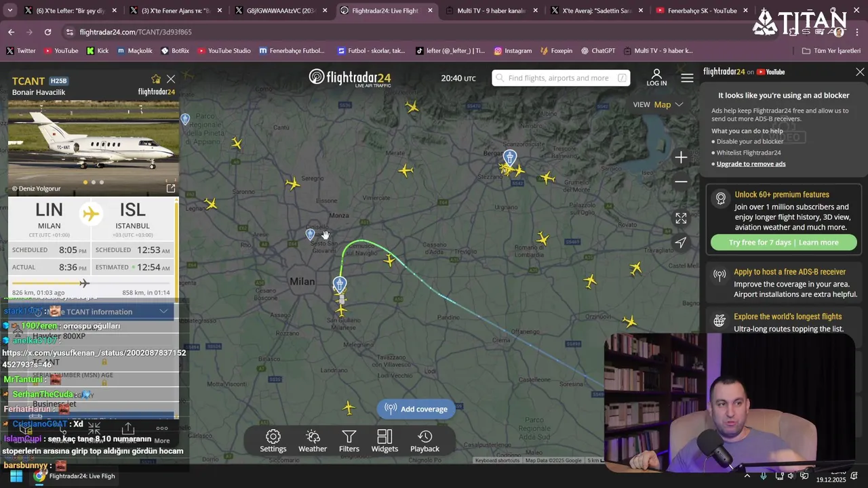Screen dimensions: 868x488
Task: View site information icon in address bar
Action: (69, 32)
